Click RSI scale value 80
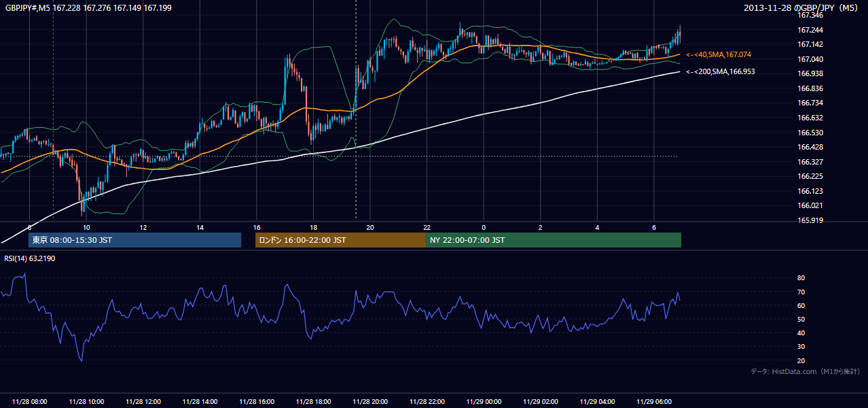The width and height of the screenshot is (868, 408). (x=801, y=278)
